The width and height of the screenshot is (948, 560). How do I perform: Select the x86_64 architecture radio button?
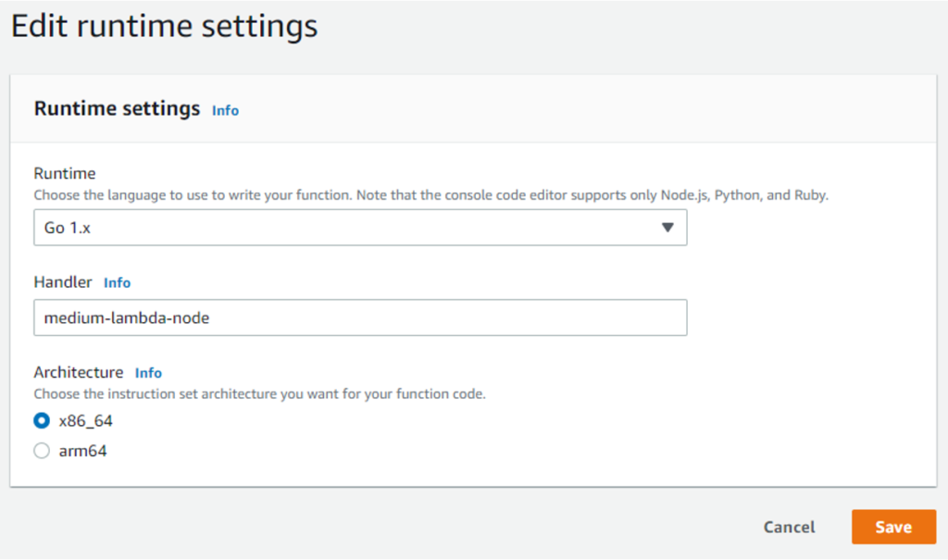tap(42, 420)
